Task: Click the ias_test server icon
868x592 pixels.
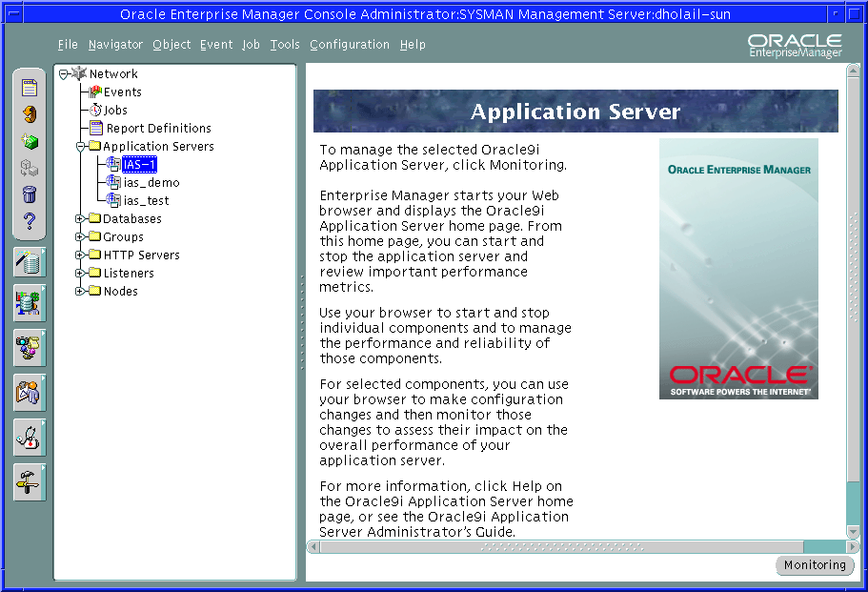Action: [x=113, y=200]
